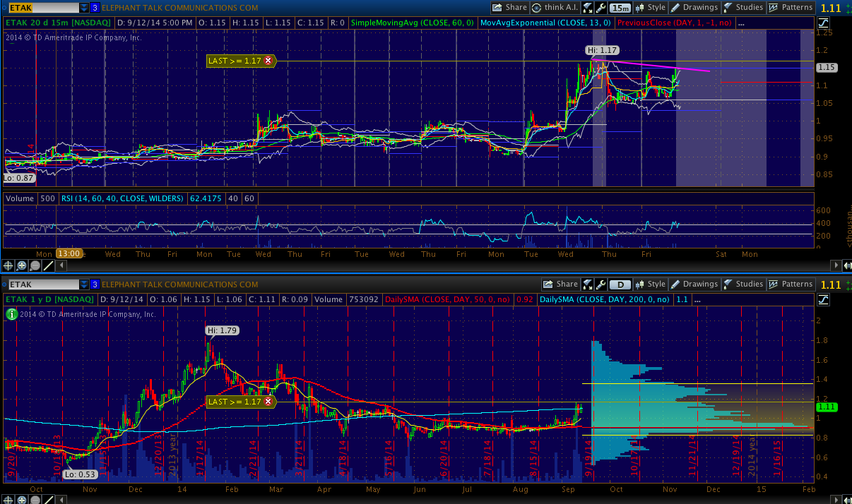
Task: Click the blue color link box numbered 3
Action: pyautogui.click(x=95, y=8)
